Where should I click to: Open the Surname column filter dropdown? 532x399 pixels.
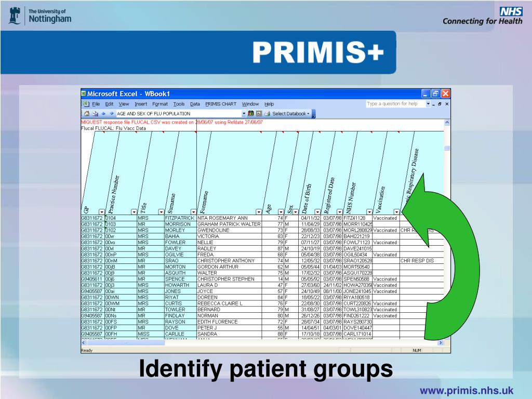[193, 212]
